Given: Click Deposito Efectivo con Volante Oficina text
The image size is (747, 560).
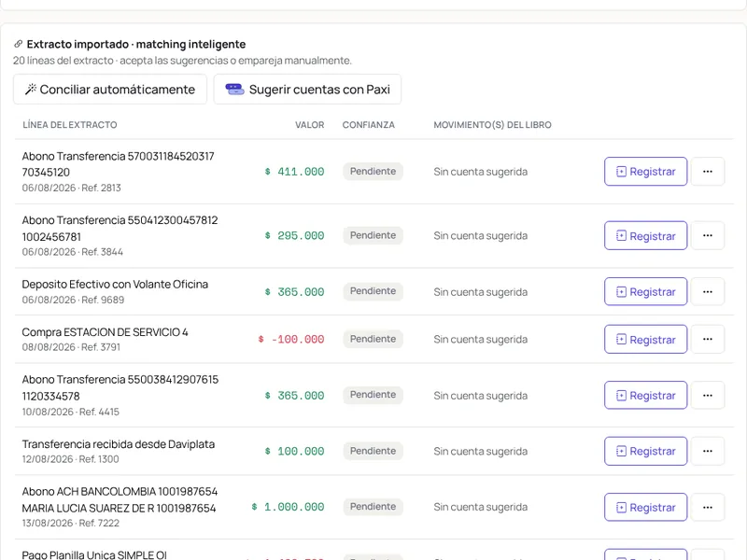Looking at the screenshot, I should tap(115, 285).
